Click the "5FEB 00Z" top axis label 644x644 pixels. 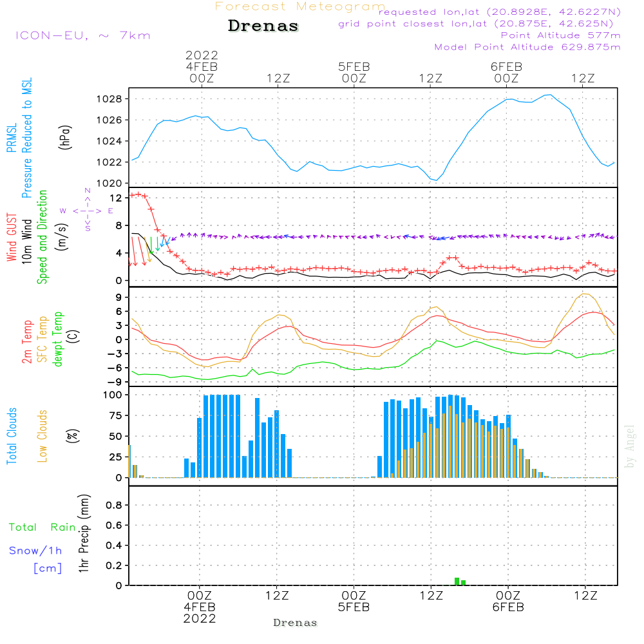coord(354,72)
